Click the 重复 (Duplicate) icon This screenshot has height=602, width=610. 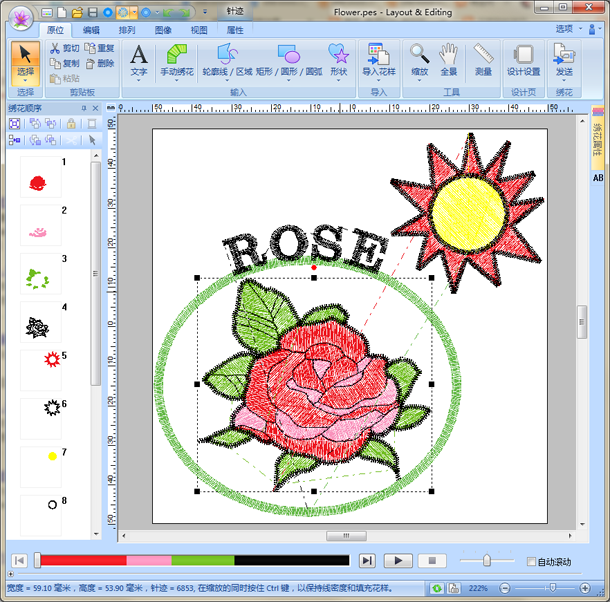[x=90, y=48]
